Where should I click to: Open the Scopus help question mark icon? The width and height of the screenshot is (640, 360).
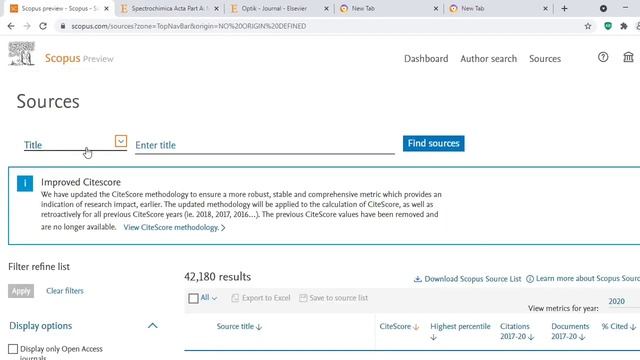click(603, 57)
